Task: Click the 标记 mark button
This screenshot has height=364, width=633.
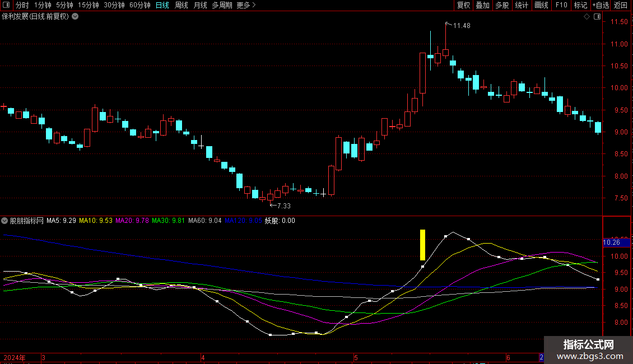Action: 580,5
